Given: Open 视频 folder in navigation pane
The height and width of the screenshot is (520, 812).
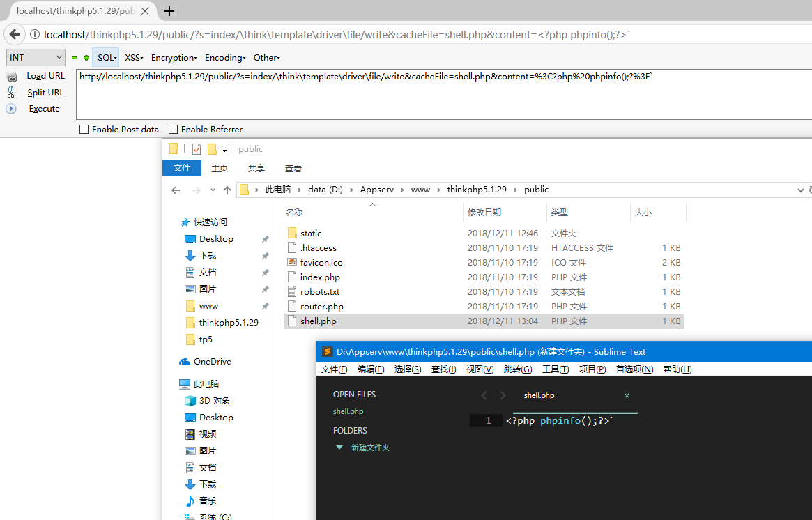Looking at the screenshot, I should pos(208,434).
